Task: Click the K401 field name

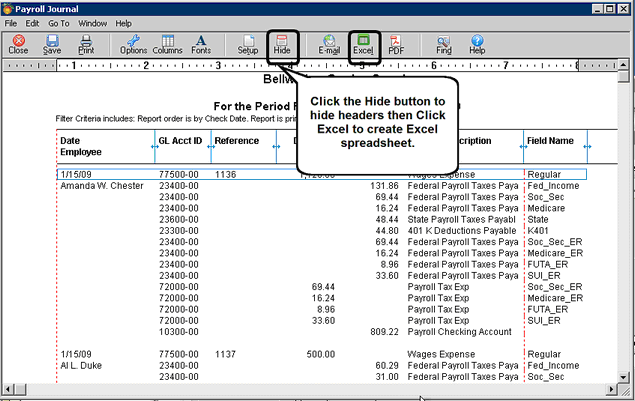Action: click(x=537, y=231)
